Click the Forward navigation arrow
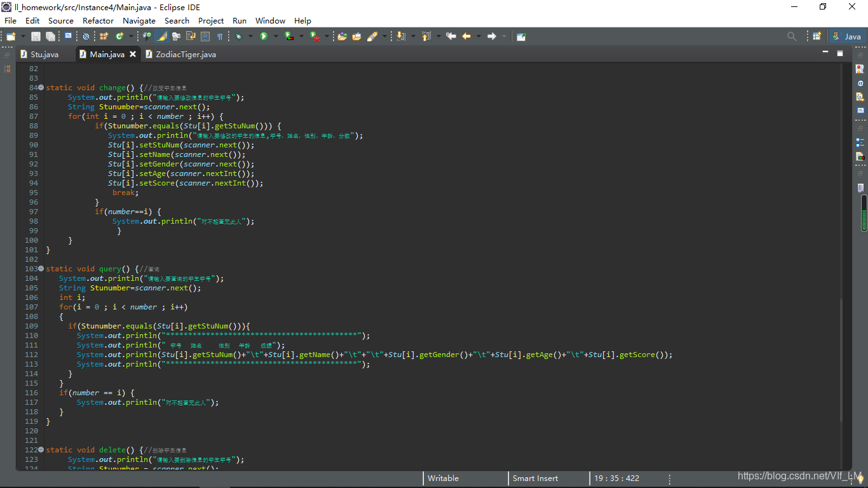 [x=491, y=36]
